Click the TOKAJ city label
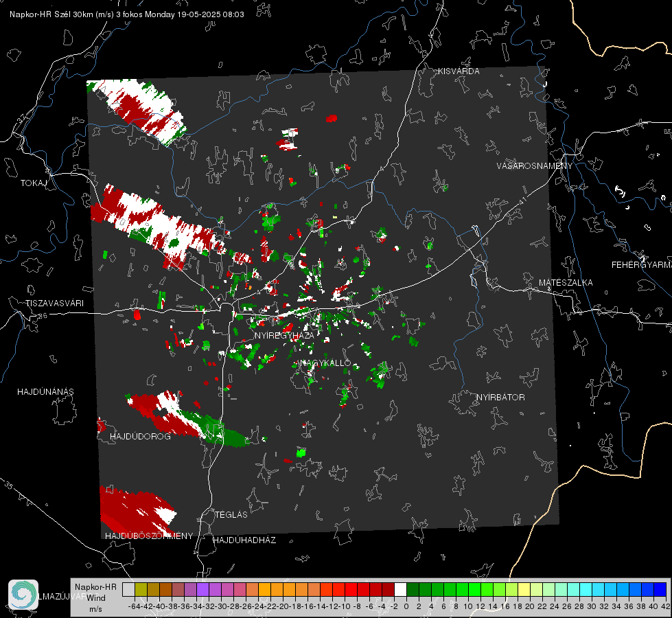 point(34,183)
